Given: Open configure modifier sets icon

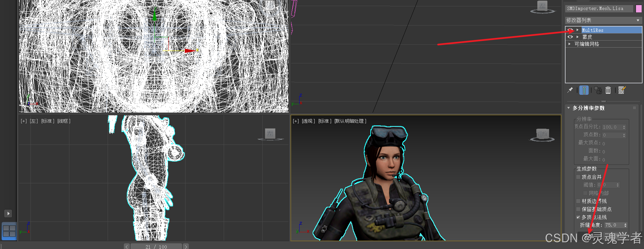Looking at the screenshot, I should coord(622,90).
